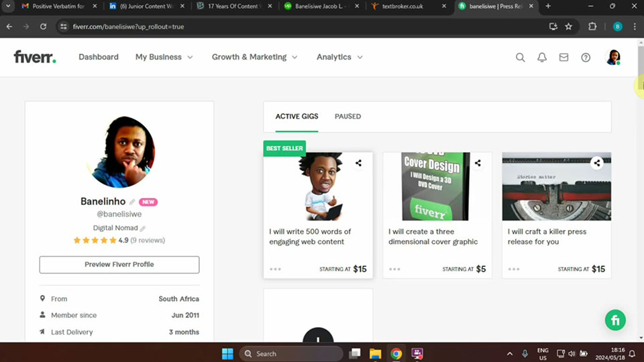
Task: Share the three dimensional cover graphic gig
Action: [477, 163]
